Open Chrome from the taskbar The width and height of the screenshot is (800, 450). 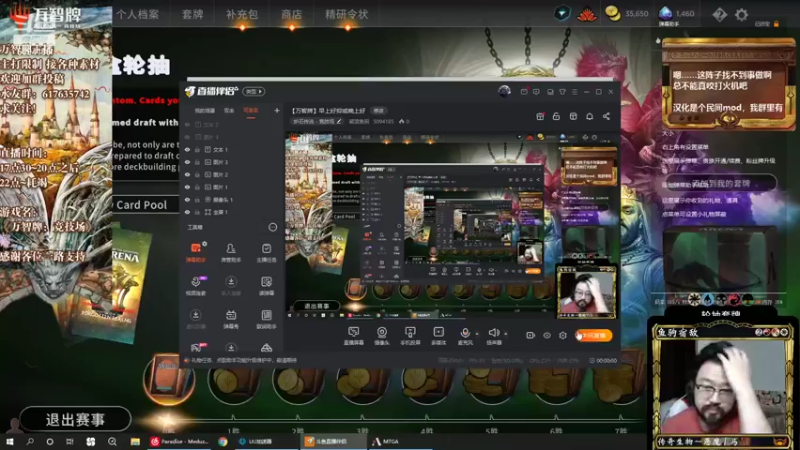pyautogui.click(x=223, y=441)
